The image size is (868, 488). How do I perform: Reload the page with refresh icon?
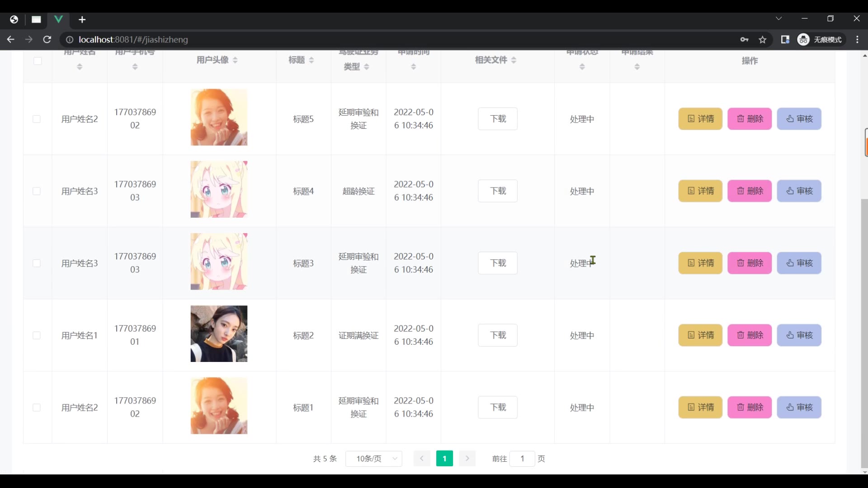click(x=47, y=40)
